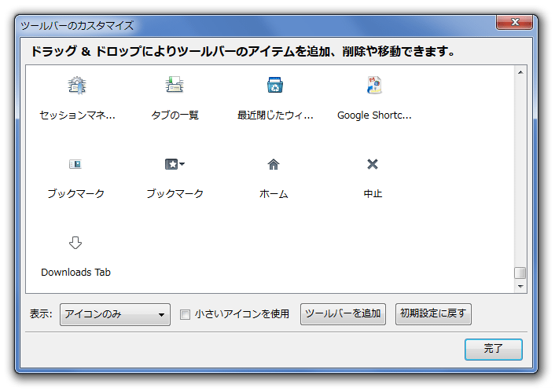Click the ツールバーを追加 button
Image resolution: width=555 pixels, height=392 pixels.
tap(343, 313)
